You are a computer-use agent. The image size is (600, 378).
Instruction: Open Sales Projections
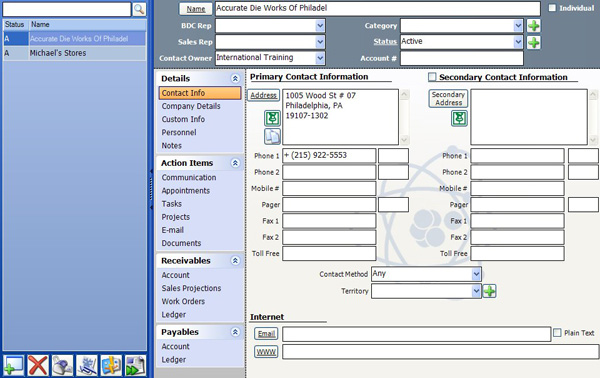[x=191, y=288]
